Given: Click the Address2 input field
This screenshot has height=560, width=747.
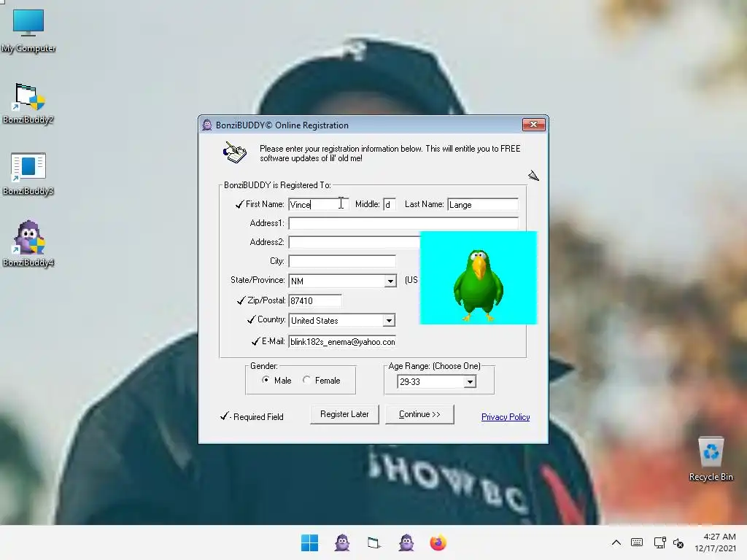Looking at the screenshot, I should pyautogui.click(x=354, y=242).
